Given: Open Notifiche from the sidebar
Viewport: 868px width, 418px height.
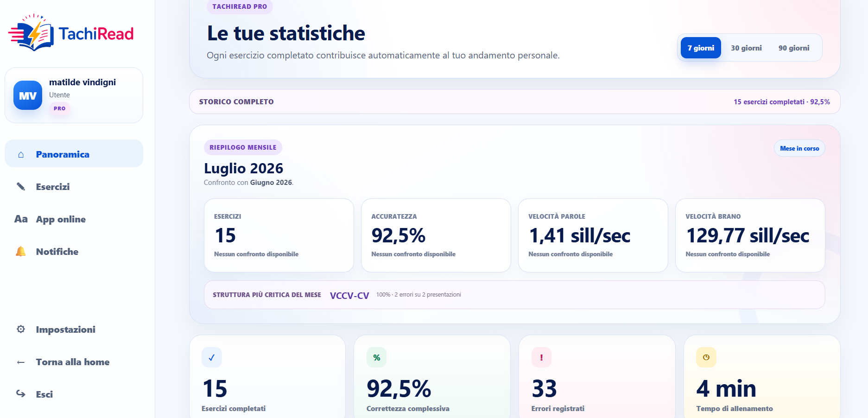Looking at the screenshot, I should [74, 252].
